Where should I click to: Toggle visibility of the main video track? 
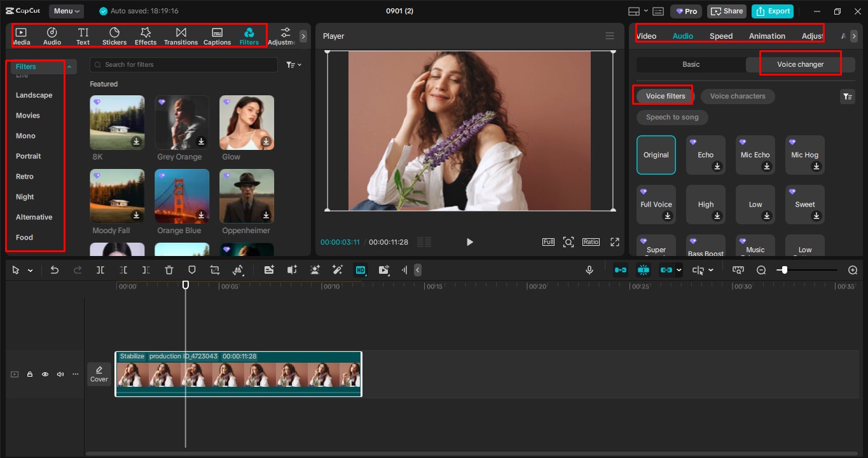[45, 374]
